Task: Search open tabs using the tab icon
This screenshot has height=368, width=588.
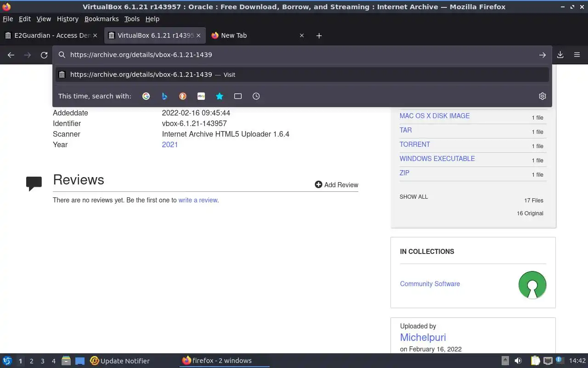Action: 238,96
